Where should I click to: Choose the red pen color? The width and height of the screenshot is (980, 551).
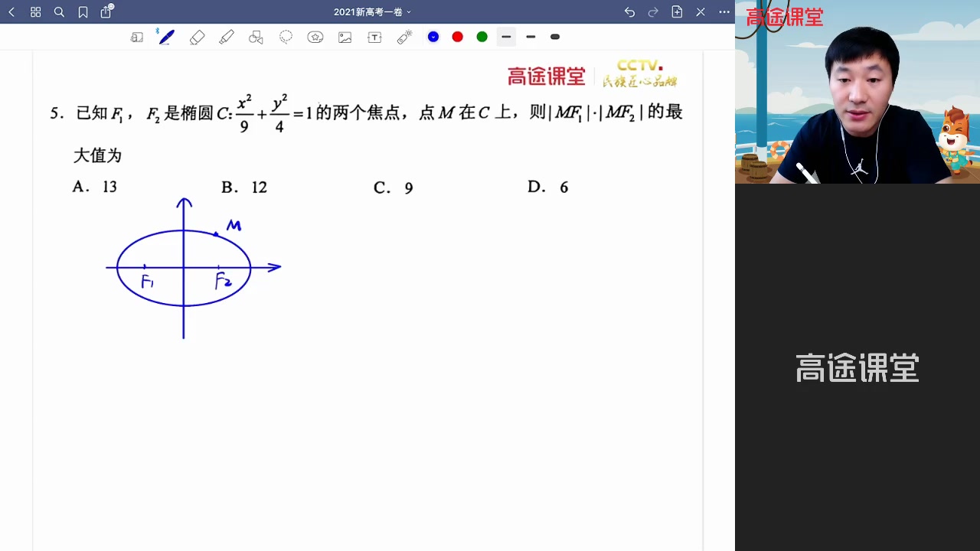click(458, 37)
